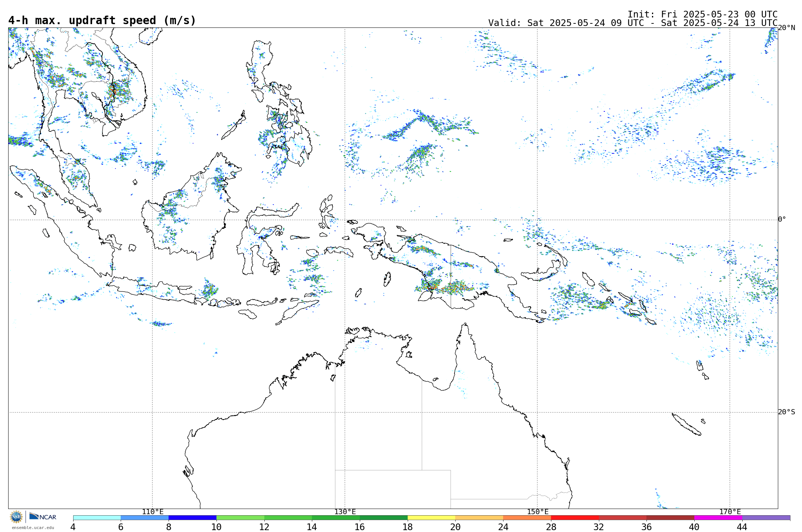Pick the light green 10–12 colorbar swatch
The height and width of the screenshot is (532, 802).
240,518
